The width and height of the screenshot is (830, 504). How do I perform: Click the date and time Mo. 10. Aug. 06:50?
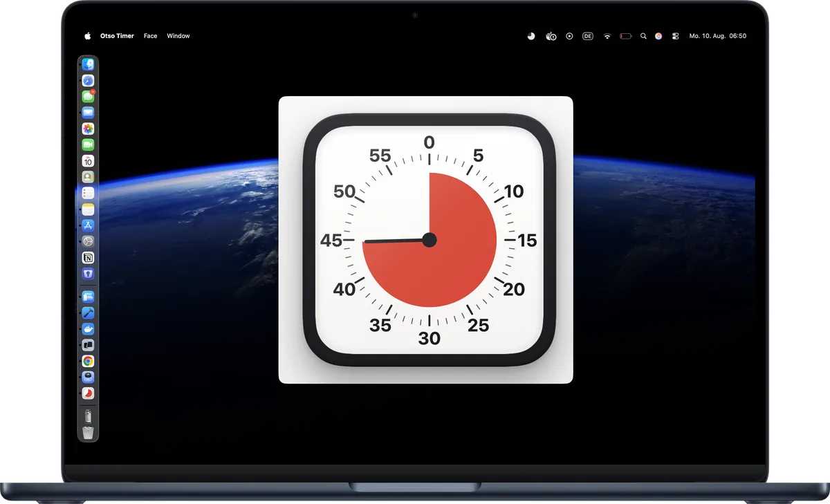(718, 36)
